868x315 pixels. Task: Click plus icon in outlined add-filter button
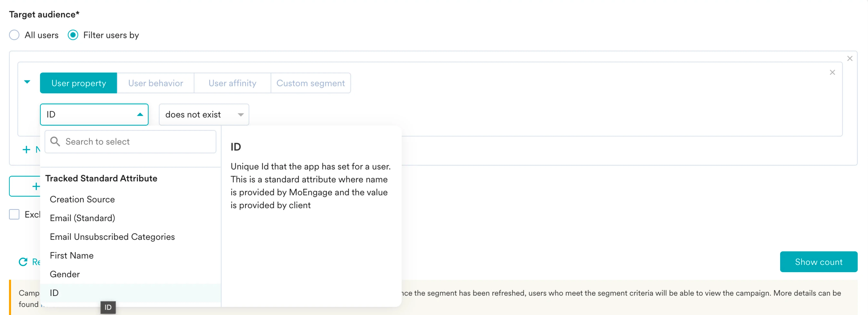[x=36, y=186]
